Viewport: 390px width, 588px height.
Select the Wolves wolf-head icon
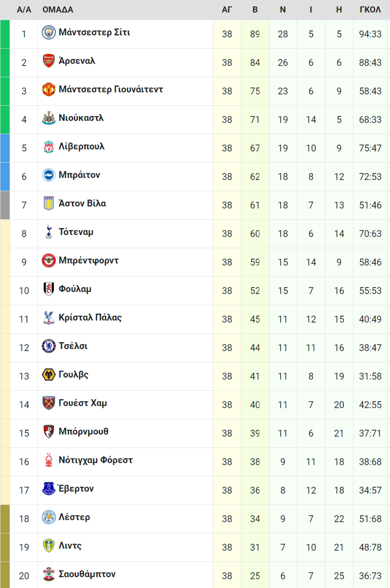pos(49,375)
